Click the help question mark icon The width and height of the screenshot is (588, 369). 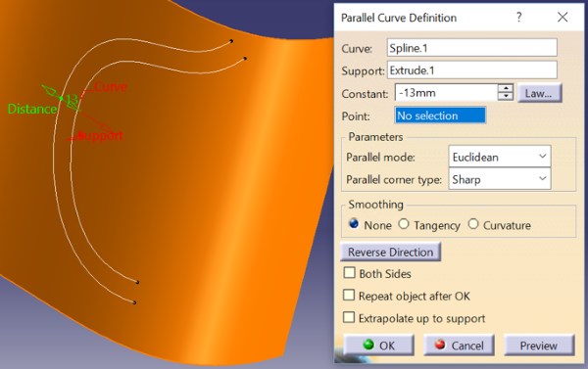[518, 18]
